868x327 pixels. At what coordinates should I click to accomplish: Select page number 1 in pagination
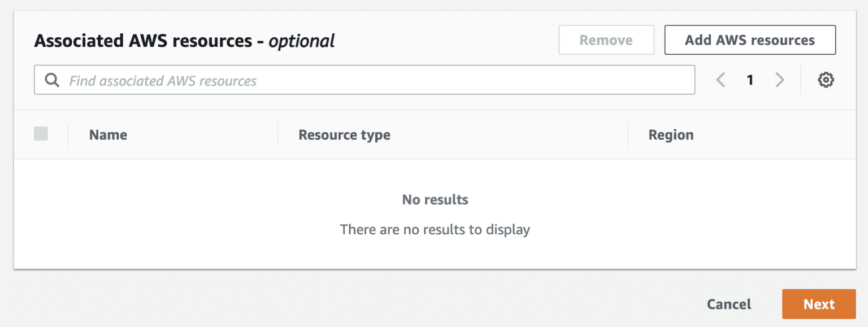(x=750, y=80)
